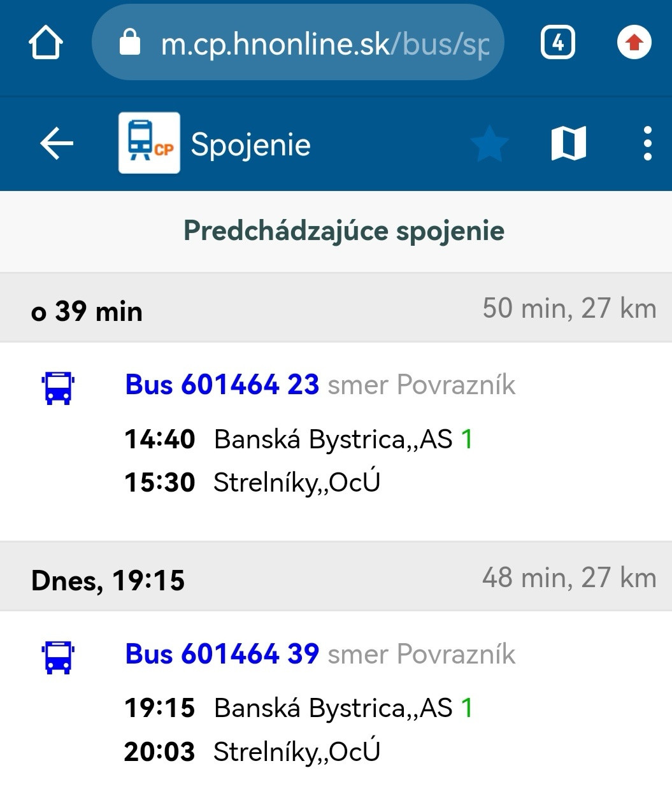Open Bus 601464 23 link
The image size is (672, 789).
coord(222,385)
